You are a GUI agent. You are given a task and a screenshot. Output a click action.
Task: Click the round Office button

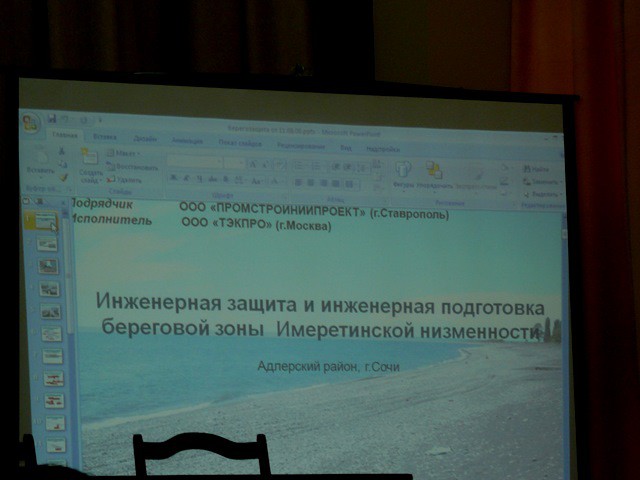click(31, 123)
